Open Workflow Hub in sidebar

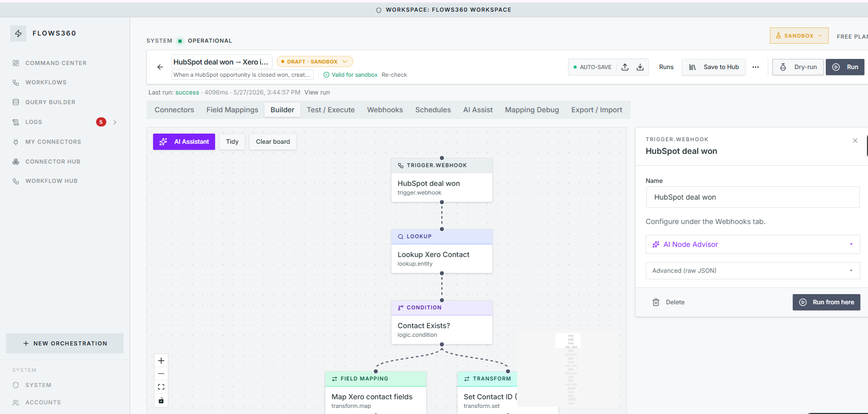(51, 181)
